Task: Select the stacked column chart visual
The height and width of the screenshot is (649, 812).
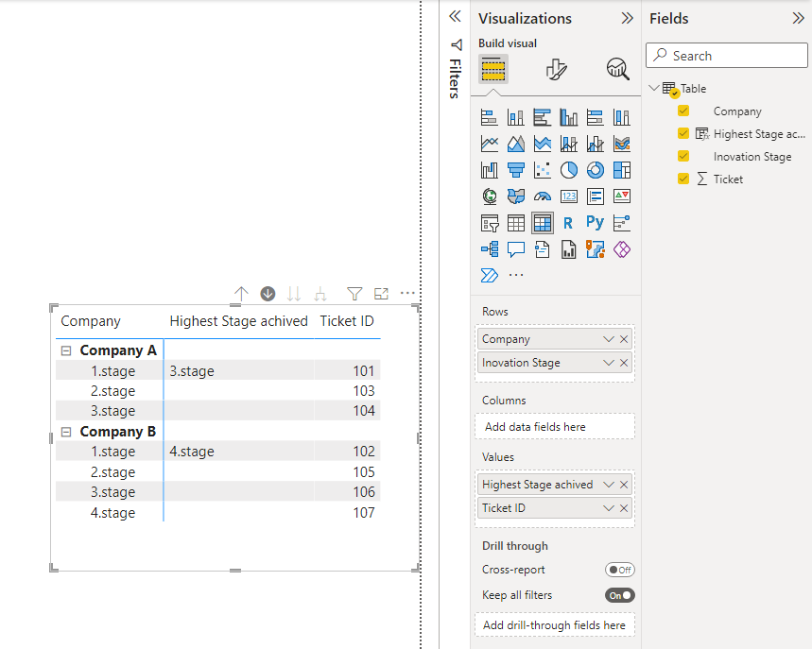Action: coord(515,117)
